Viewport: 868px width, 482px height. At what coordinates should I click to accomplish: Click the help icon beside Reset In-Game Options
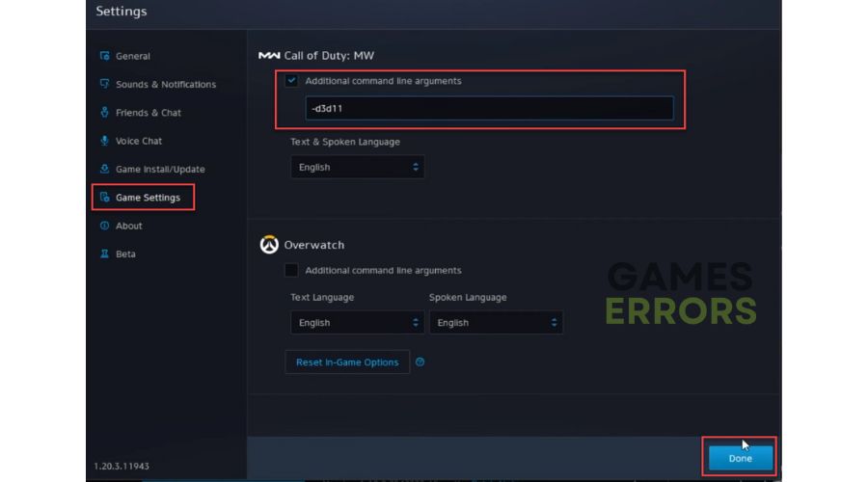420,361
